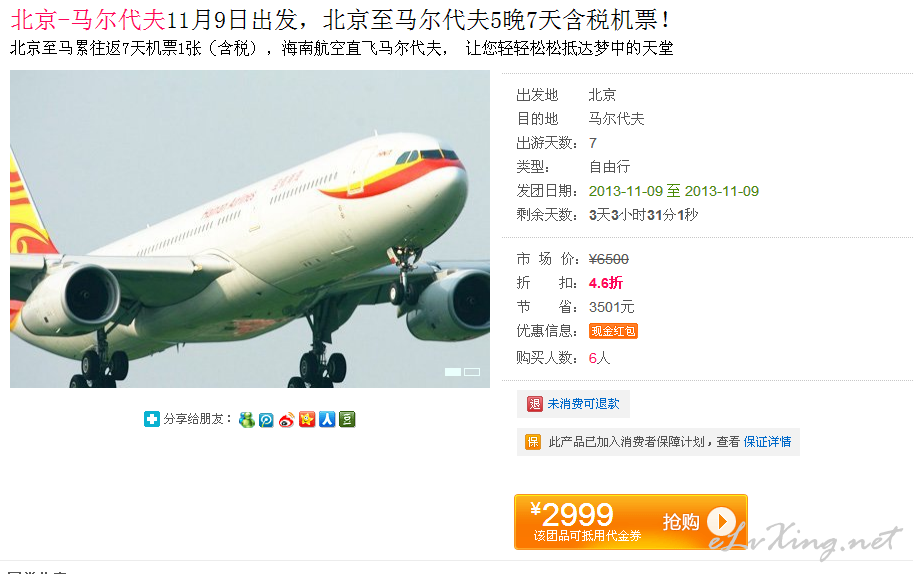Share to Qzone star icon
The width and height of the screenshot is (913, 574).
pyautogui.click(x=307, y=419)
